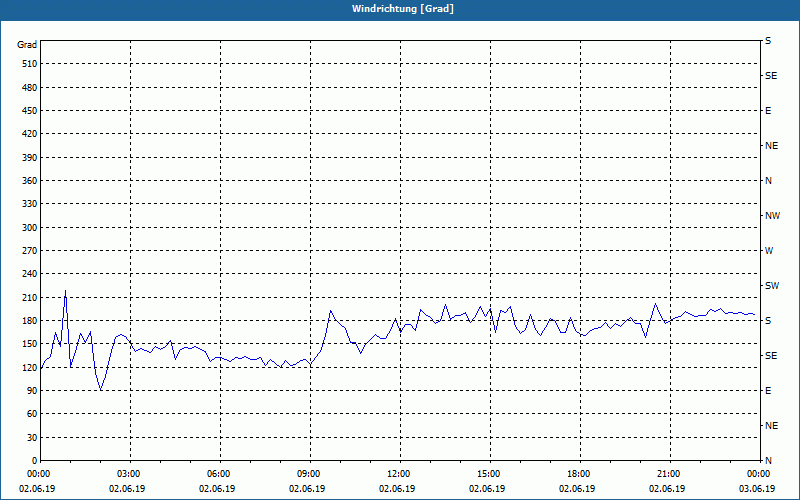Select the 30 y-axis value
Viewport: 800px width, 500px height.
(x=32, y=438)
